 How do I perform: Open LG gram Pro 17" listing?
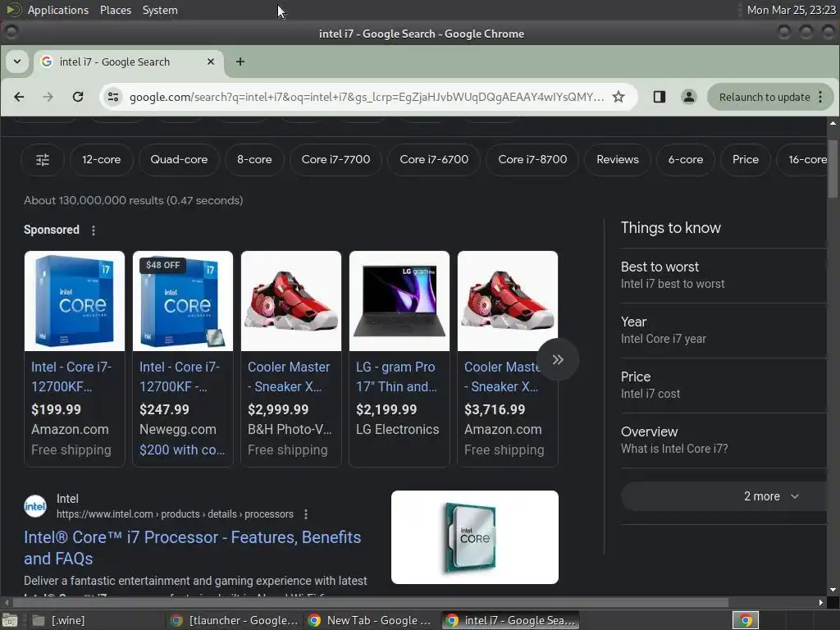point(399,359)
